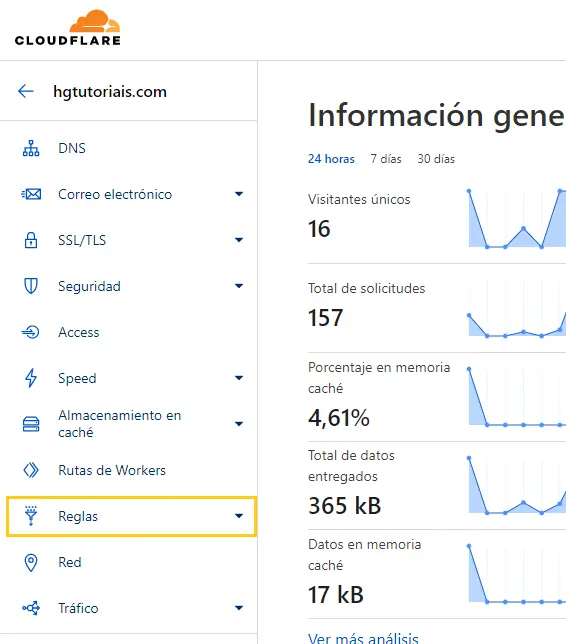The height and width of the screenshot is (644, 566).
Task: Click the Rutas de Workers icon
Action: click(31, 470)
